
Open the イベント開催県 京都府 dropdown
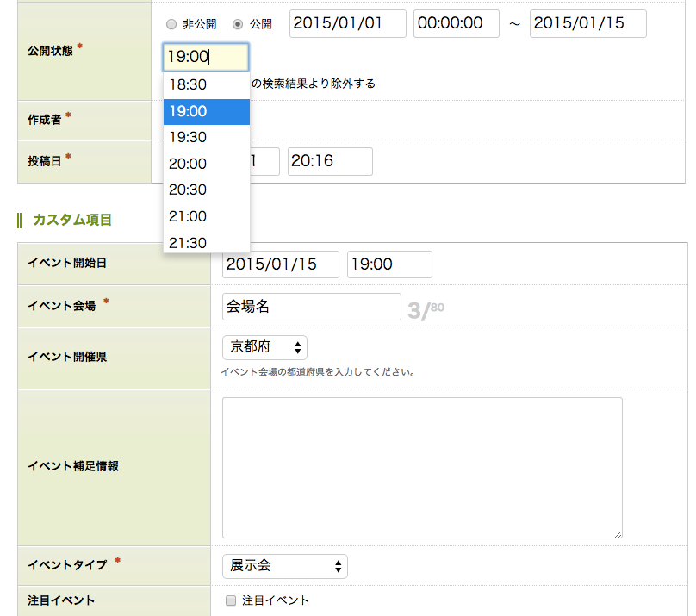pyautogui.click(x=264, y=347)
